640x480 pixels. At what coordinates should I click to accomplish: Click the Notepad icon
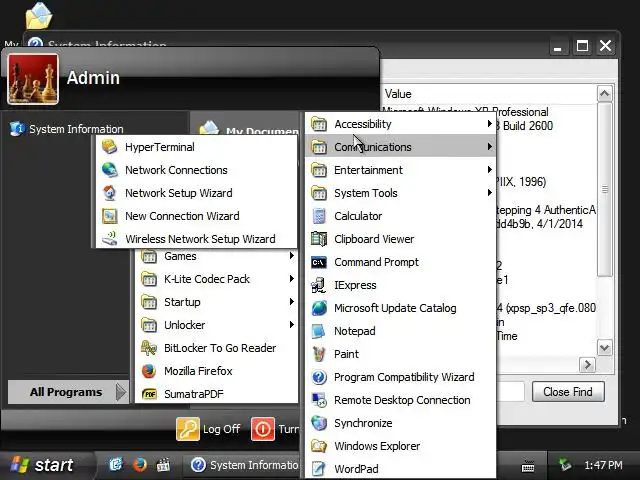pos(319,331)
